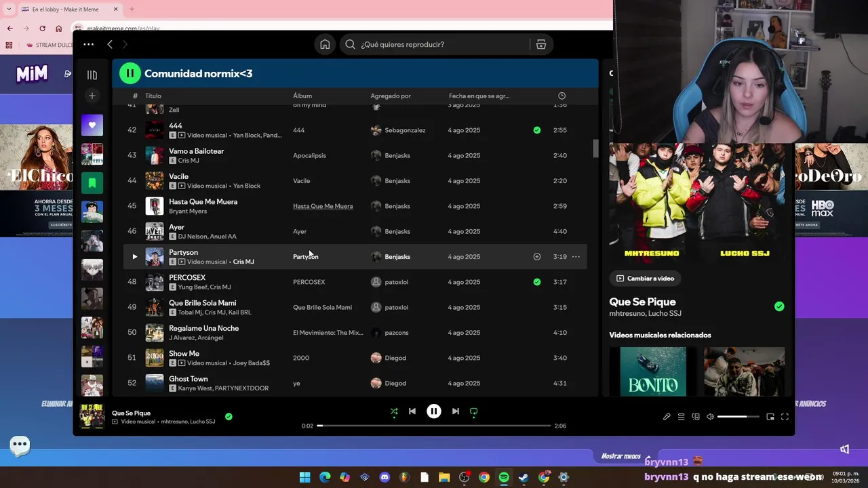Open the miniplayer icon

[x=770, y=417]
